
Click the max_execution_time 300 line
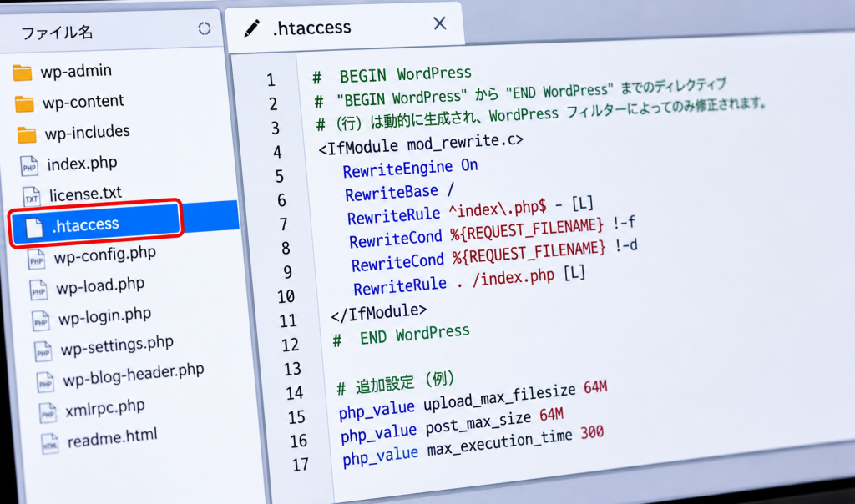tap(473, 446)
